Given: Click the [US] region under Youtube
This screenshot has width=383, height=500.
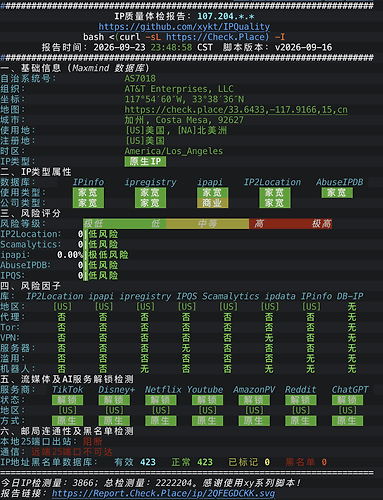Looking at the screenshot, I should [207, 410].
